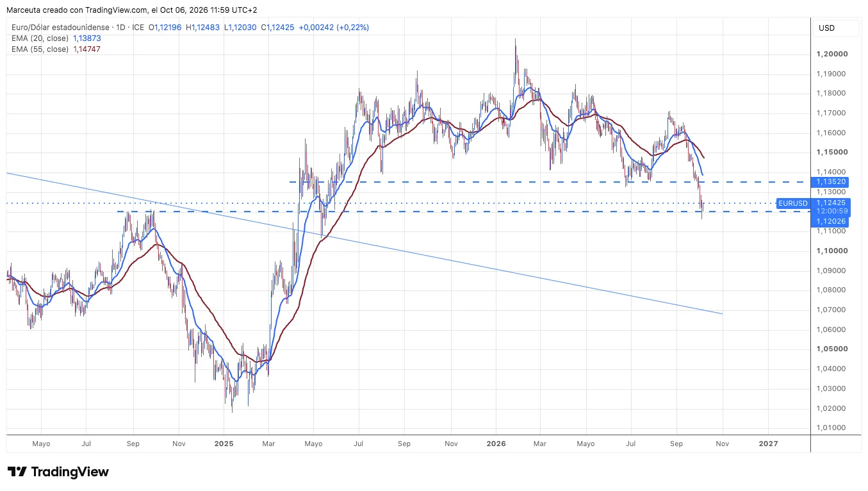This screenshot has width=868, height=491.
Task: Click the 1,08000 price axis label
Action: click(x=831, y=290)
